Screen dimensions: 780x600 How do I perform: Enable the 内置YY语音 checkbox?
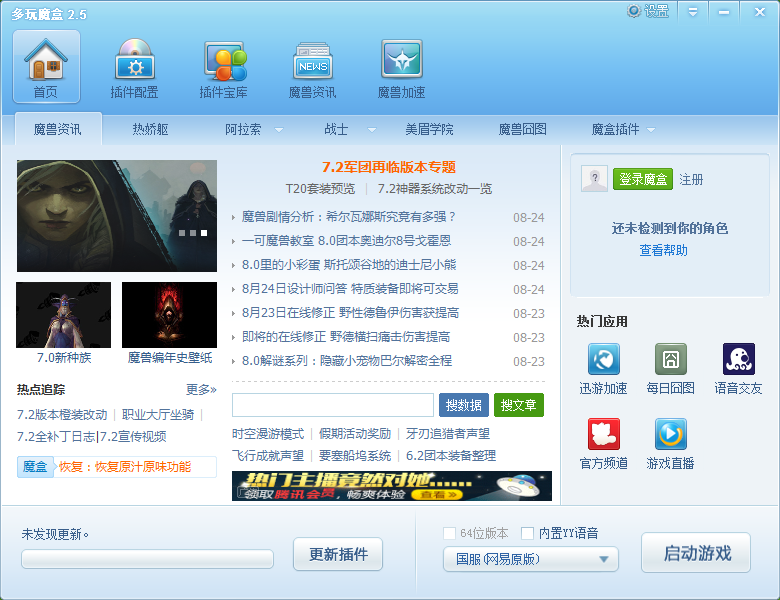pos(527,533)
